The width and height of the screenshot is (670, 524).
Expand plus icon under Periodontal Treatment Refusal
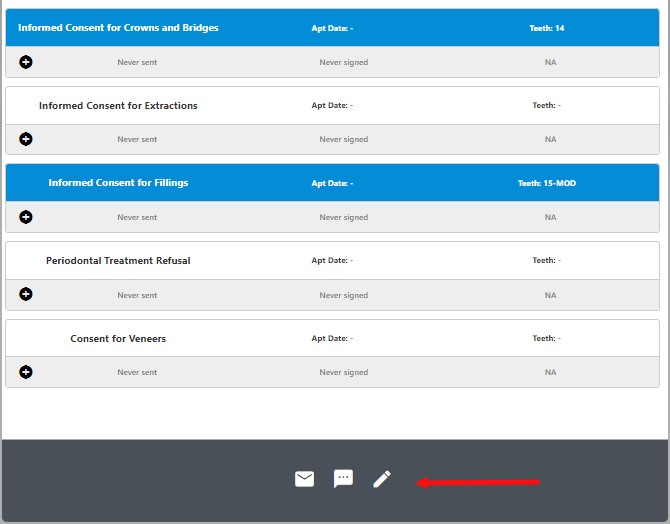click(26, 294)
